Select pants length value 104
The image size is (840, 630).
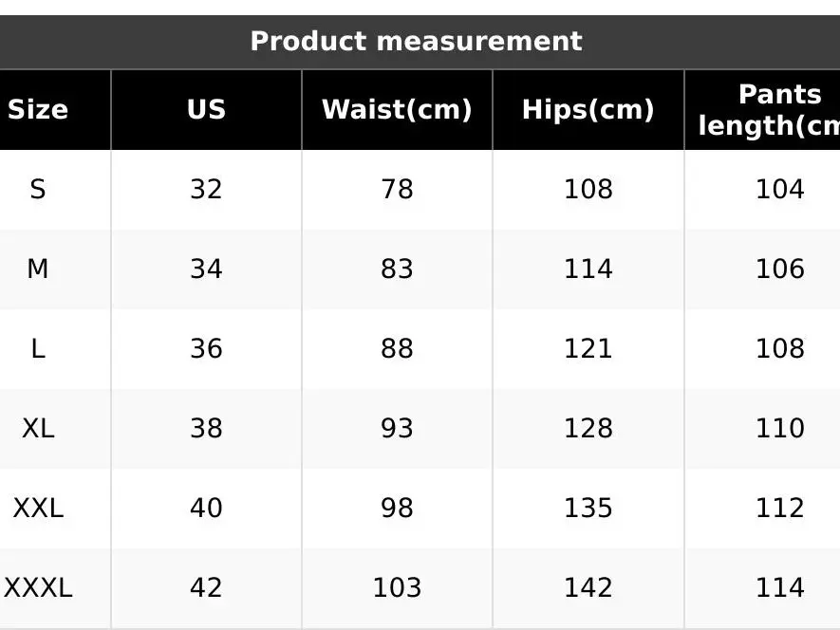(779, 190)
